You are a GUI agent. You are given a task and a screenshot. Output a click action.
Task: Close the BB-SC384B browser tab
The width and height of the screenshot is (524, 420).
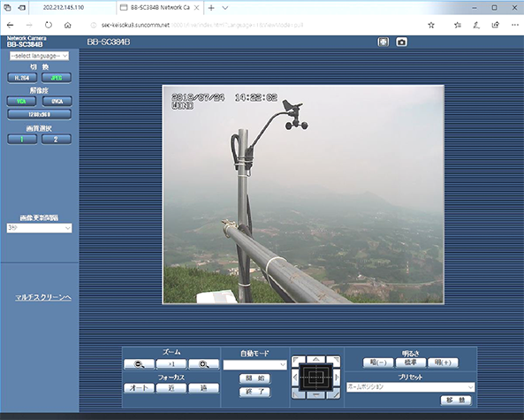197,8
